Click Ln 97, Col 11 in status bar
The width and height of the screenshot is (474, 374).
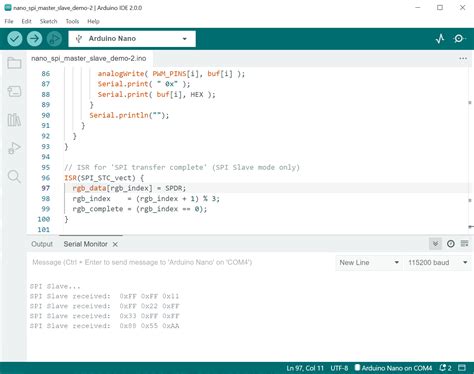click(305, 368)
